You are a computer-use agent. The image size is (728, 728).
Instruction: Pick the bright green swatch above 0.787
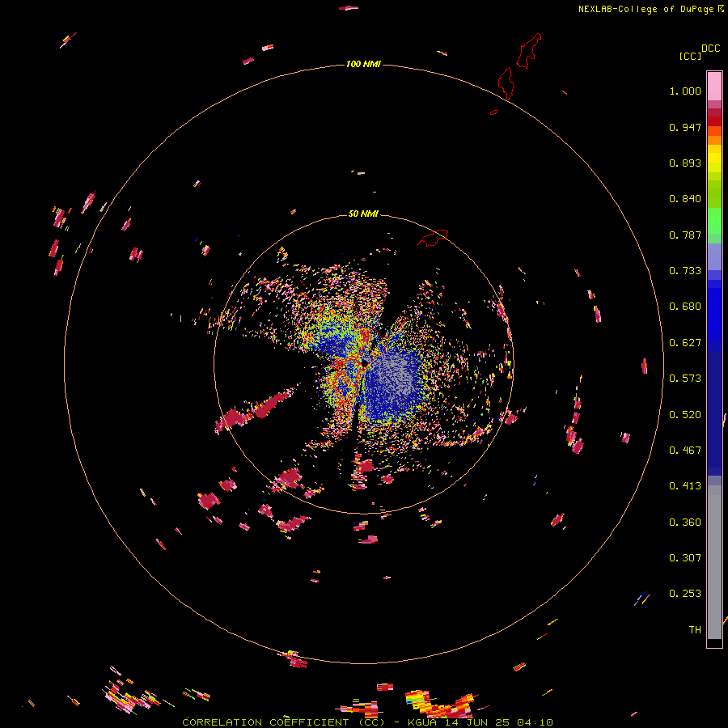(714, 221)
